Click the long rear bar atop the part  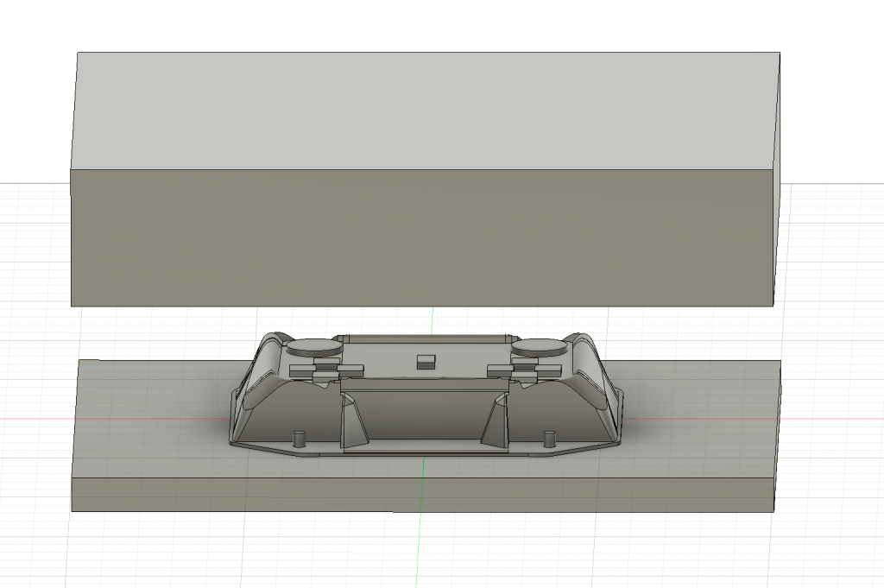point(423,338)
